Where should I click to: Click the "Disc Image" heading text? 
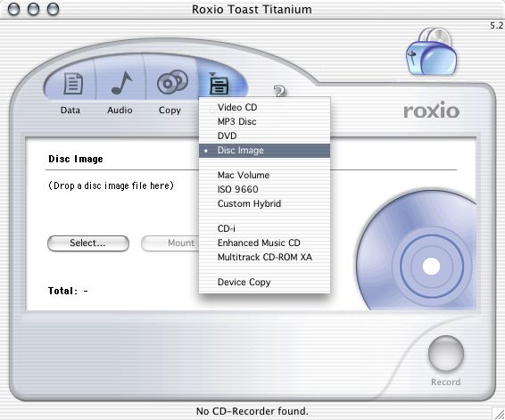tap(76, 159)
